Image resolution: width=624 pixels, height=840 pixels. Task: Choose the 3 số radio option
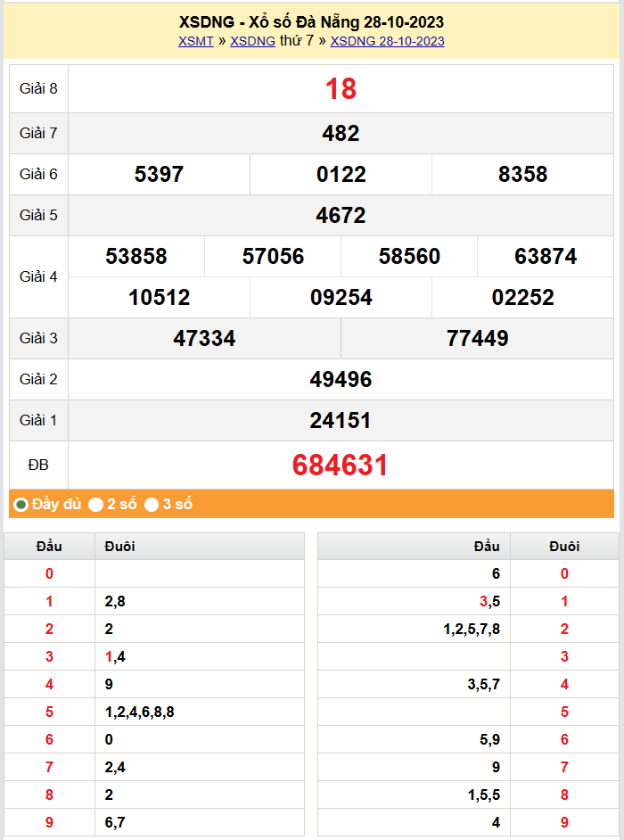click(152, 505)
